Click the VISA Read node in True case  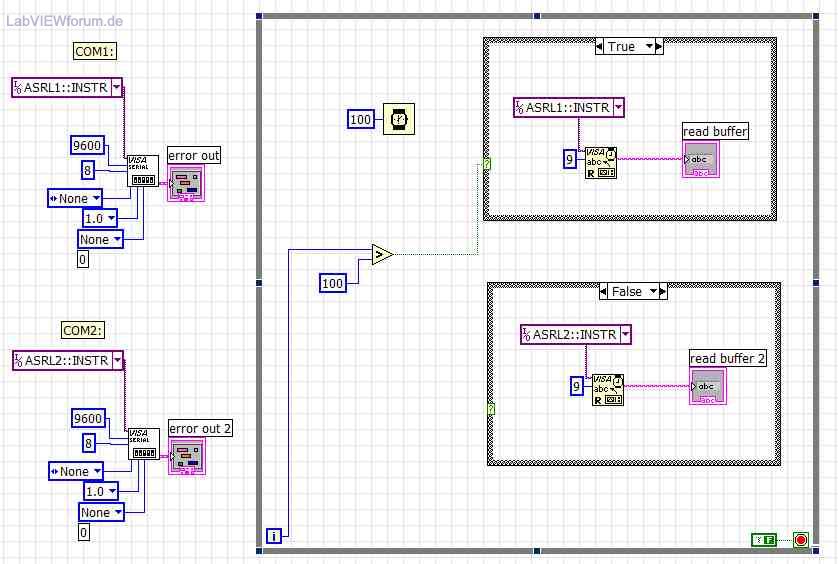click(x=601, y=163)
